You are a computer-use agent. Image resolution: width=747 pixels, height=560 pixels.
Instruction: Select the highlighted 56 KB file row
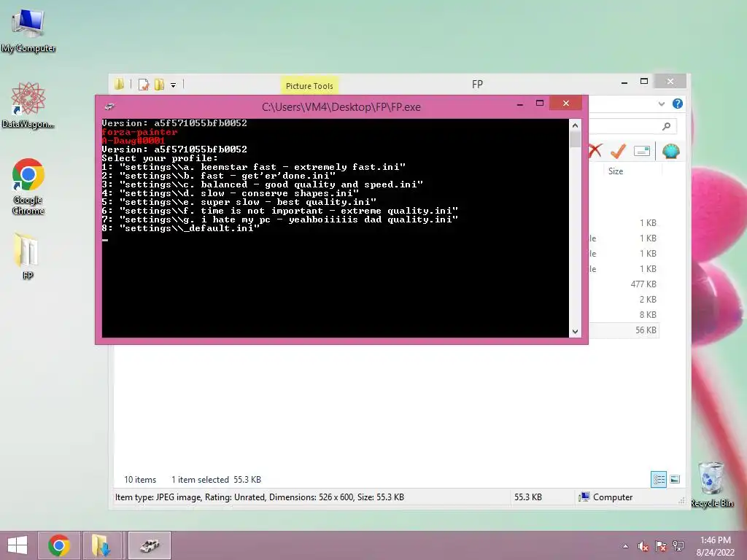pyautogui.click(x=624, y=330)
